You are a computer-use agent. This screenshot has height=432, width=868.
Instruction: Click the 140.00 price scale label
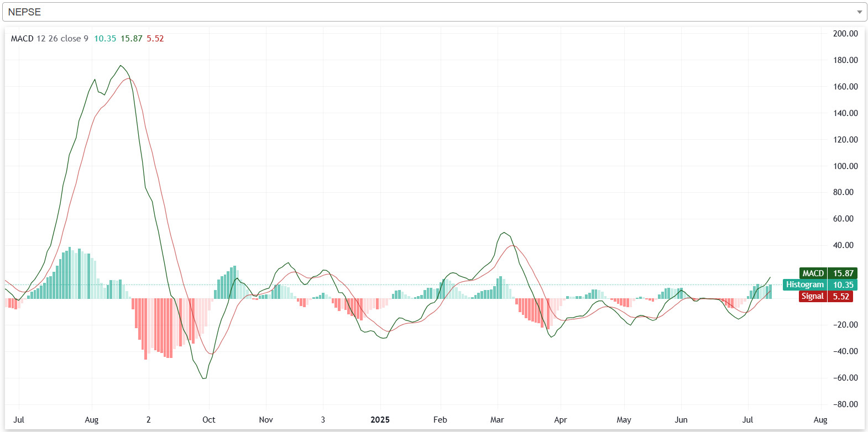coord(845,113)
